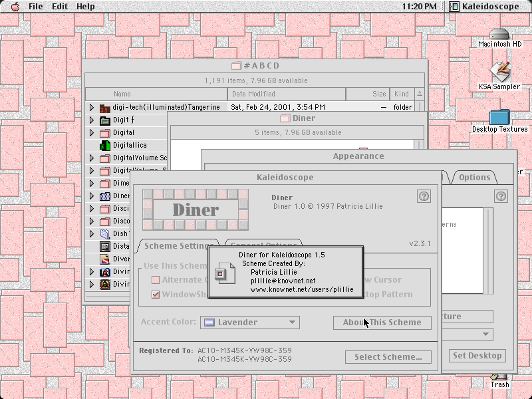Click the first Divin item icon
This screenshot has height=399, width=532.
click(x=105, y=272)
